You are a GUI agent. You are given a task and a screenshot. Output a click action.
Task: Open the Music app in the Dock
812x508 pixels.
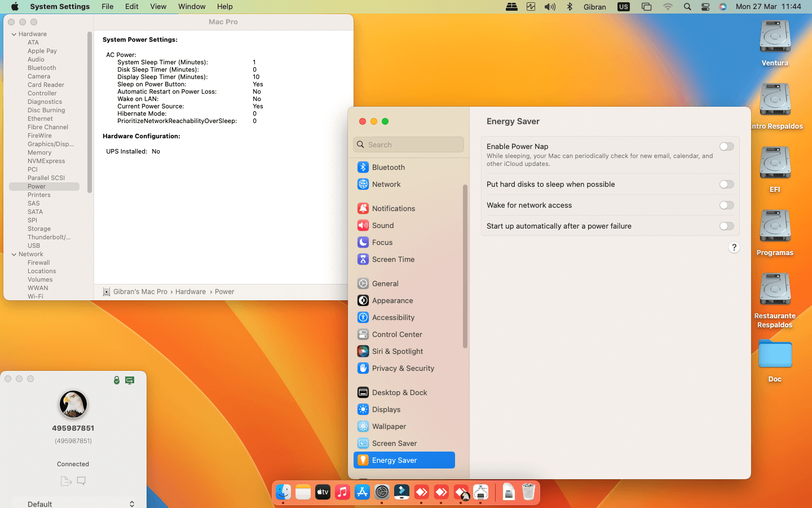pos(342,492)
